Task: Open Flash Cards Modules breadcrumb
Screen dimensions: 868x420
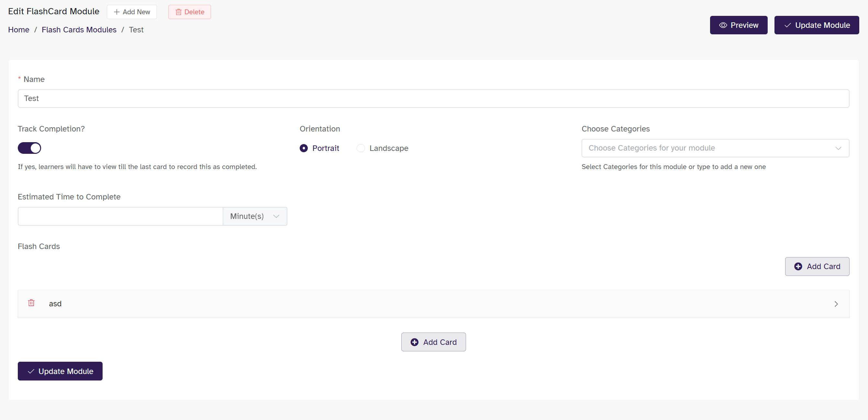Action: point(79,30)
